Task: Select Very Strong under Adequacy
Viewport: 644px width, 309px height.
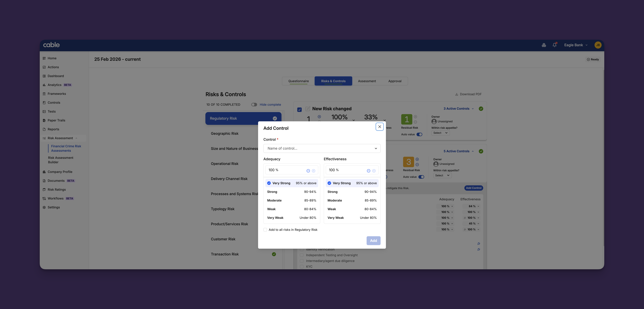Action: pyautogui.click(x=292, y=183)
